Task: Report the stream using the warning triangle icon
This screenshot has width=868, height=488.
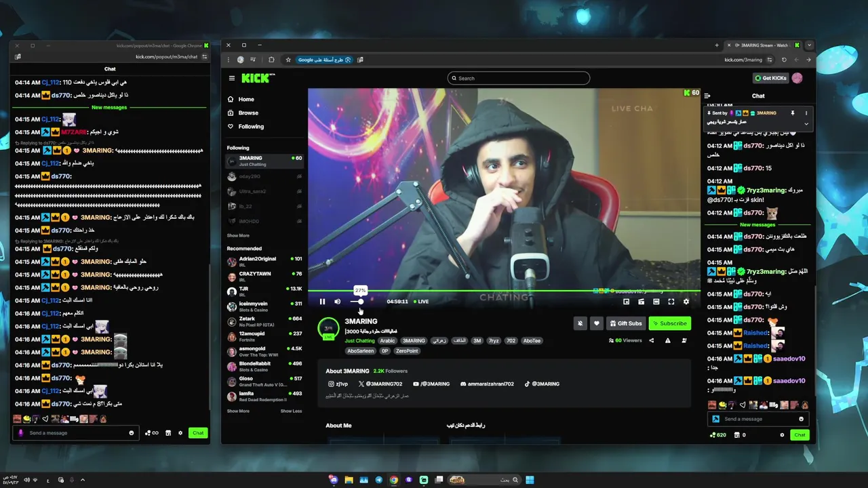Action: (667, 340)
